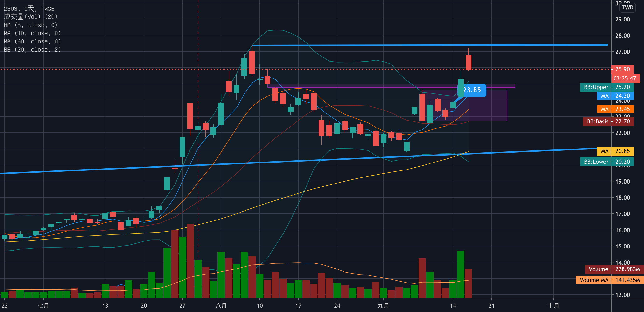
Task: Open the TWD currency selector
Action: point(628,7)
